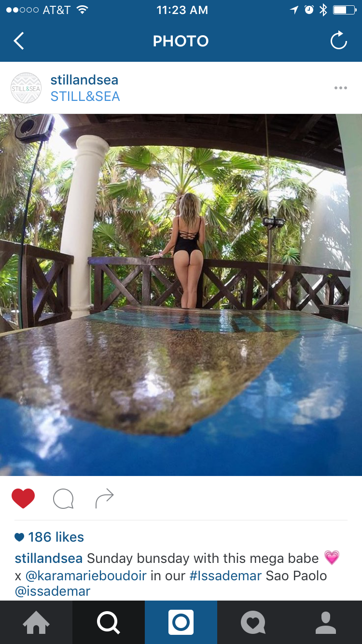This screenshot has height=644, width=362.
Task: Open the Profile tab
Action: point(326,622)
